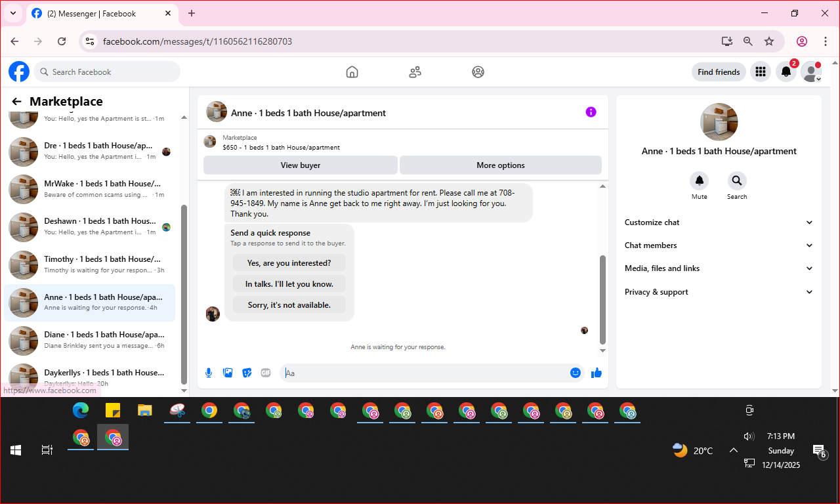Attach a file using the photo icon
Image resolution: width=840 pixels, height=504 pixels.
pos(228,373)
